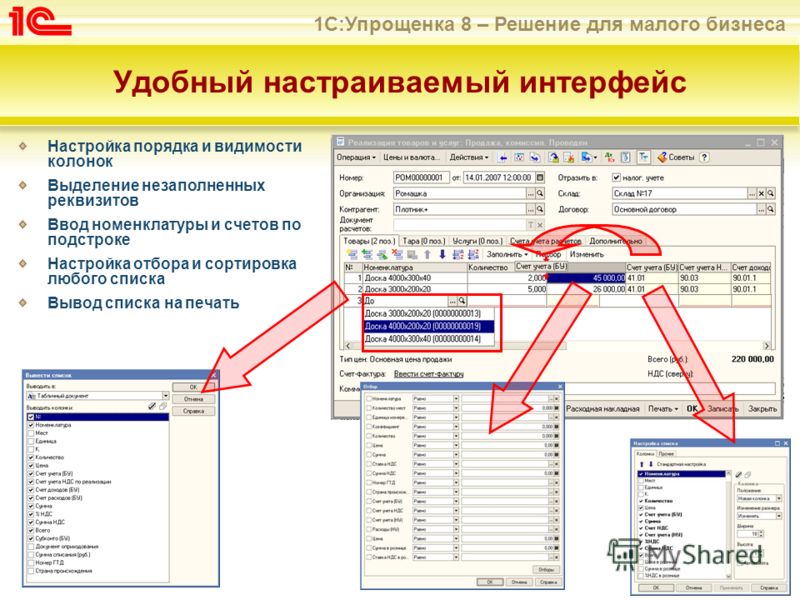Screen dimensions: 800x600
Task: Toggle Страна происхождения checkbox in Вывести список
Action: [31, 571]
